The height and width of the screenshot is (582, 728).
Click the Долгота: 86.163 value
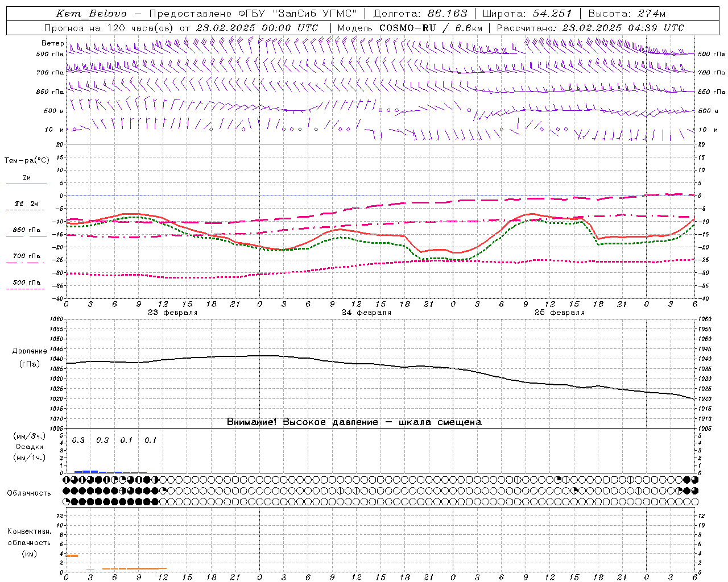tap(420, 14)
